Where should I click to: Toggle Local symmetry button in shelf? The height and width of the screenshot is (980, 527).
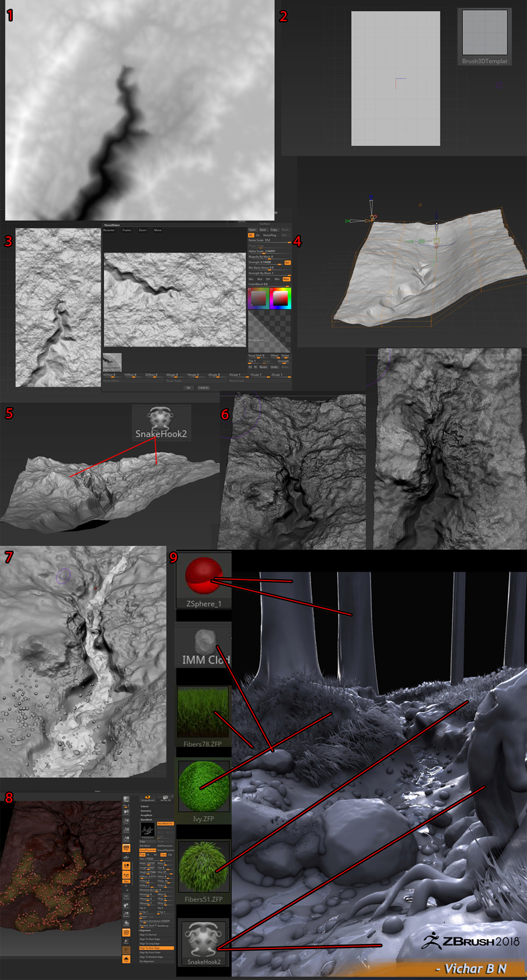(x=126, y=866)
